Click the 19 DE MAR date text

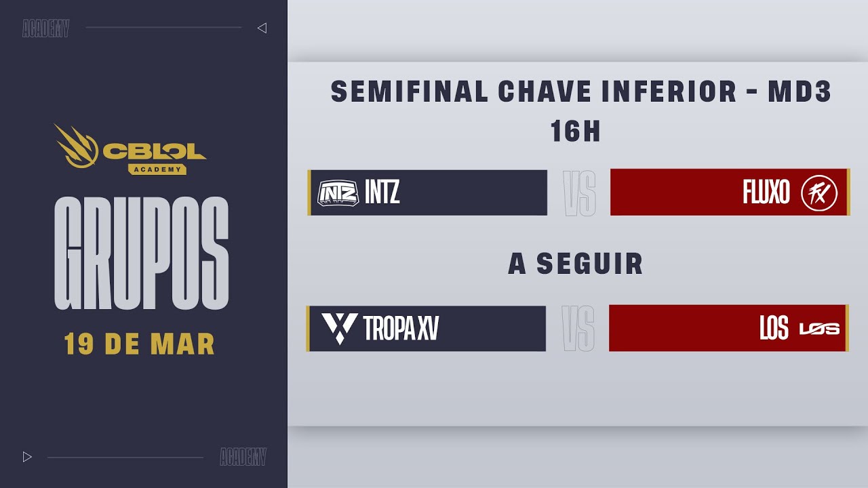(140, 344)
